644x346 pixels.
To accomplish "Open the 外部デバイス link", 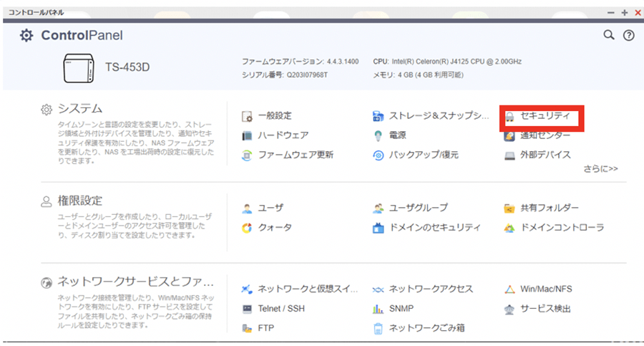I will tap(545, 155).
